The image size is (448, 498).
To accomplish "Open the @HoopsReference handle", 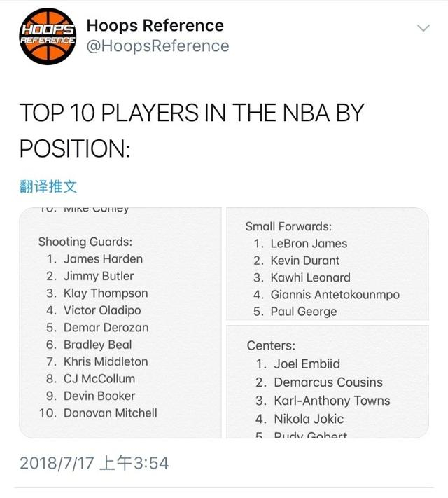I will click(x=157, y=46).
